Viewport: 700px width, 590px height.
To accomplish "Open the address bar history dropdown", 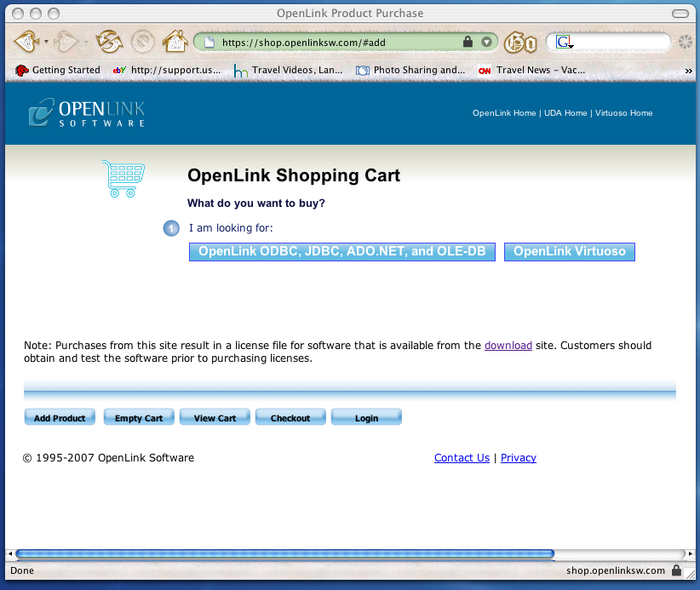I will coord(486,43).
